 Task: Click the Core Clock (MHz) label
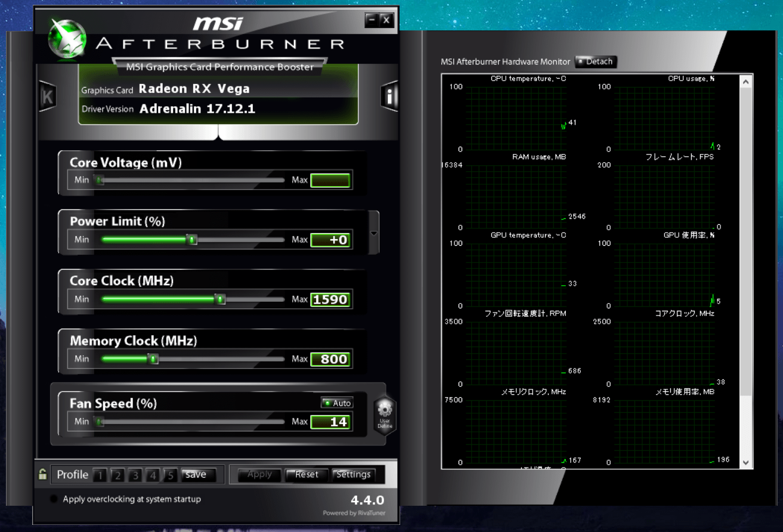pyautogui.click(x=122, y=281)
